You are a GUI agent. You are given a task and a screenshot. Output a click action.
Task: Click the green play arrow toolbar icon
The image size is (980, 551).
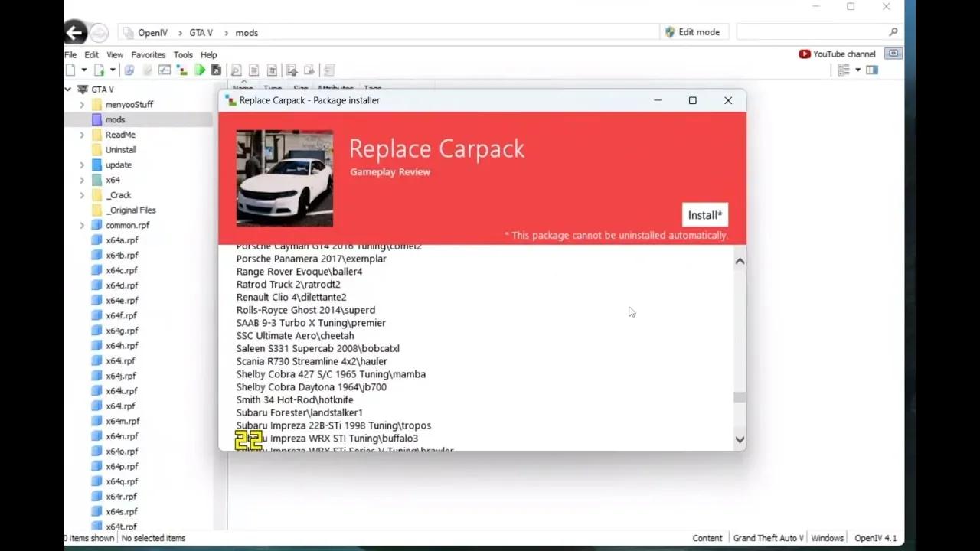click(x=200, y=70)
